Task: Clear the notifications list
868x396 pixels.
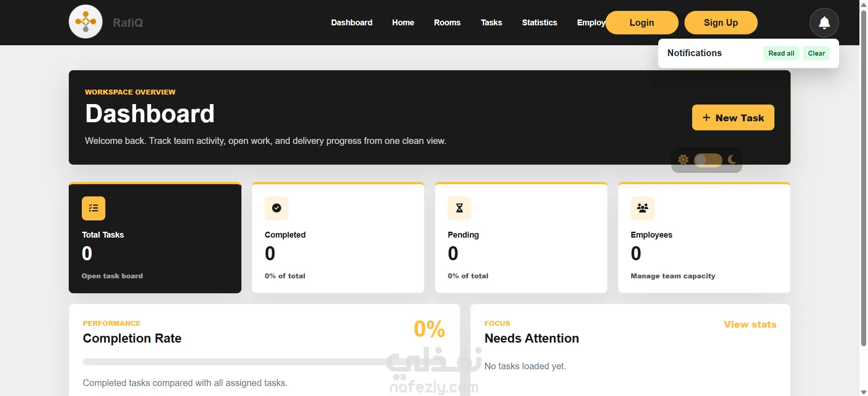Action: click(816, 53)
